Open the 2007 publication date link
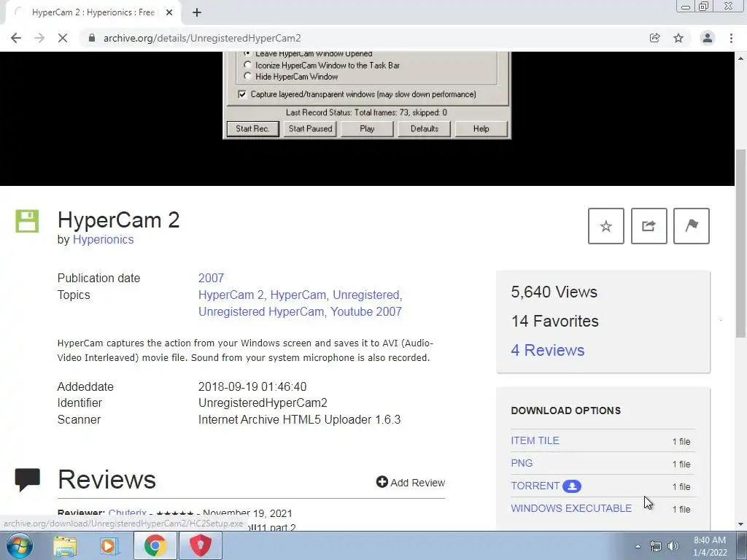The image size is (747, 560). pos(211,278)
